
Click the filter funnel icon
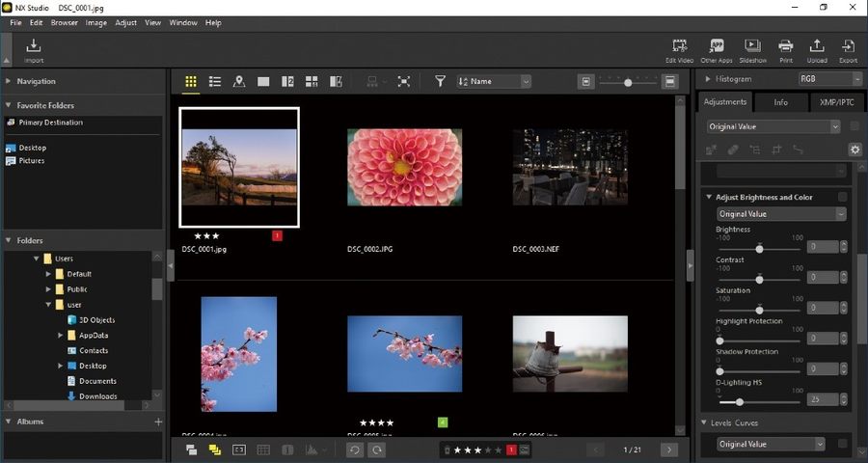tap(440, 82)
